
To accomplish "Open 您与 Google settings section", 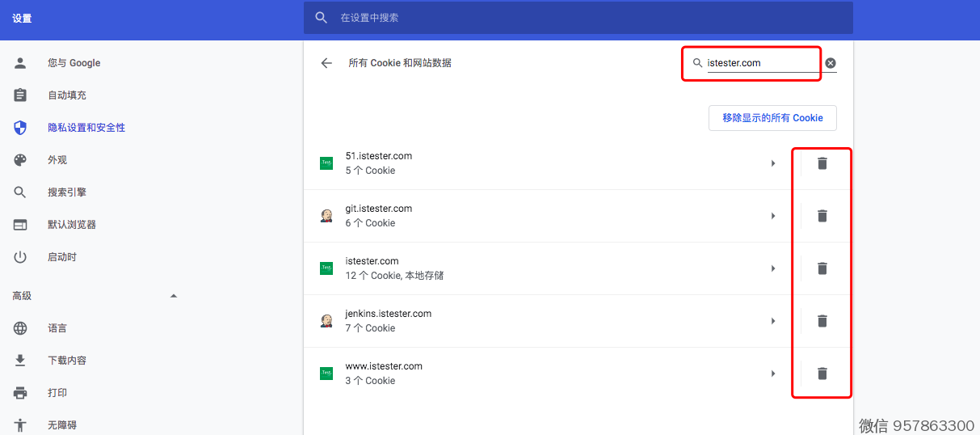I will (x=74, y=63).
